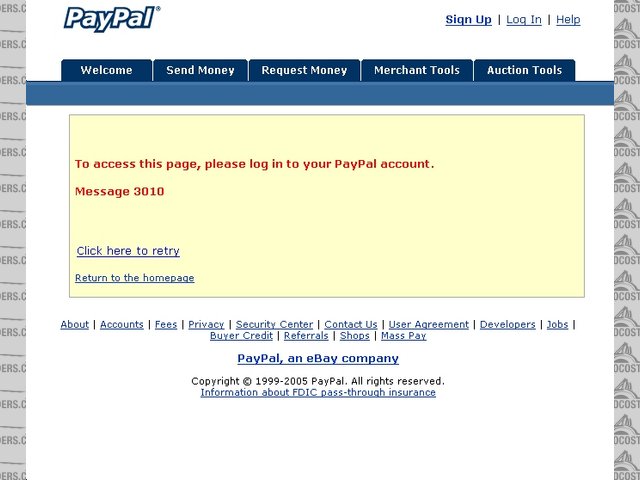Switch to the Welcome tab
The height and width of the screenshot is (480, 640).
point(107,70)
